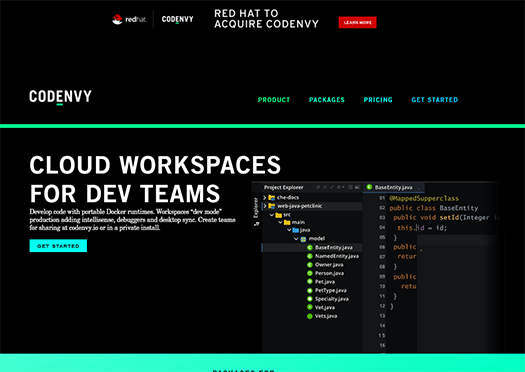Go to the Pricing page
Image resolution: width=525 pixels, height=372 pixels.
tap(378, 100)
